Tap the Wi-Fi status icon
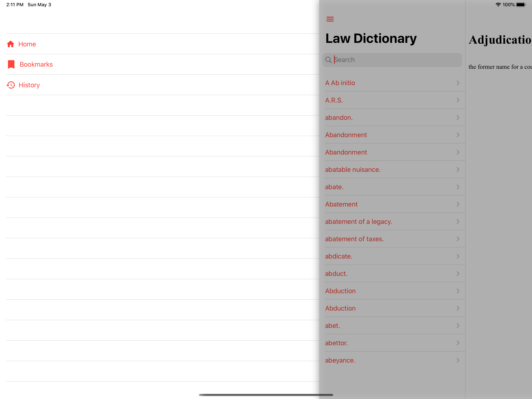Screen dimensions: 532x399 [x=498, y=4]
